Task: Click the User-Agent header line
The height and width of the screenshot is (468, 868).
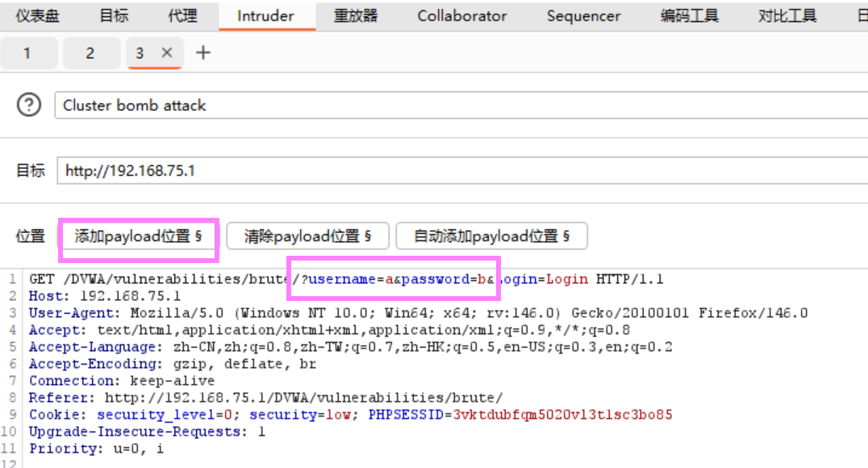Action: pyautogui.click(x=418, y=313)
